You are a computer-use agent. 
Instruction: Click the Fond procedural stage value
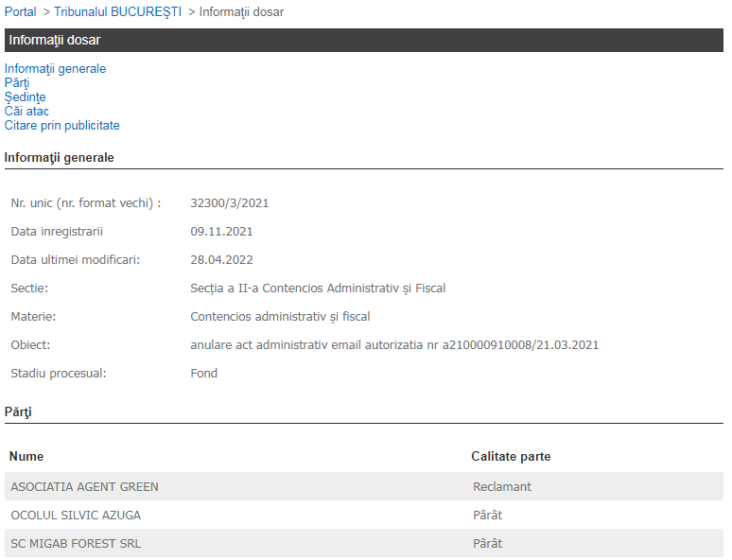[x=204, y=374]
